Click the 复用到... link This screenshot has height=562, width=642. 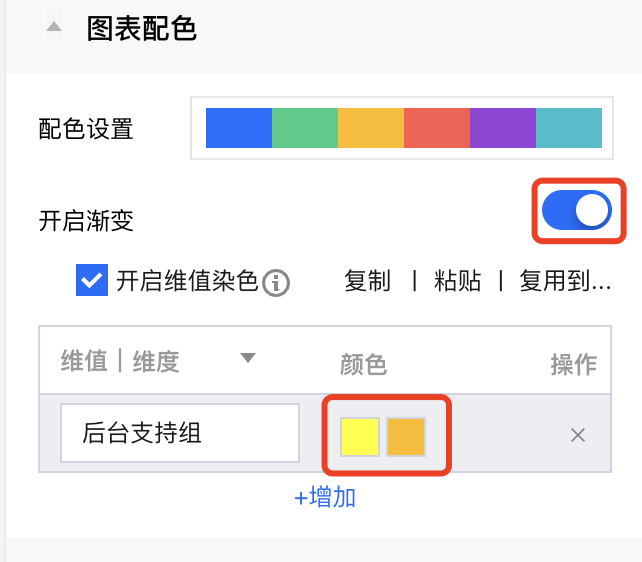(x=564, y=281)
